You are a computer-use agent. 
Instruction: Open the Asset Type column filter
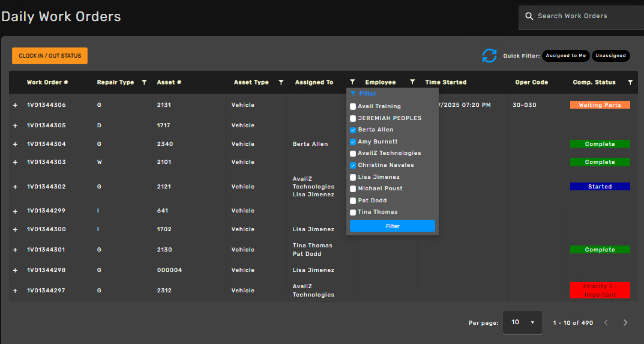pyautogui.click(x=281, y=82)
